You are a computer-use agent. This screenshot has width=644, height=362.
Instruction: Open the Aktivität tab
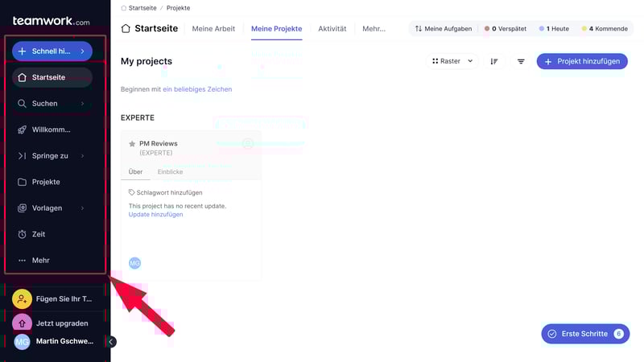click(332, 29)
